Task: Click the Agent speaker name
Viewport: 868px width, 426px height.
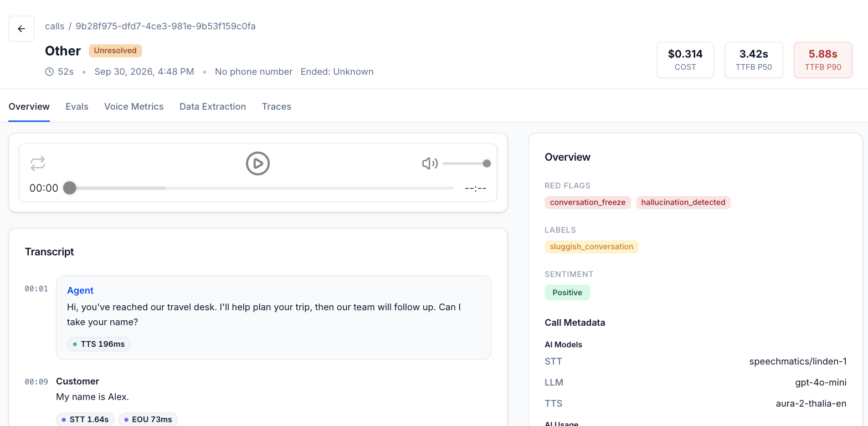Action: click(80, 290)
